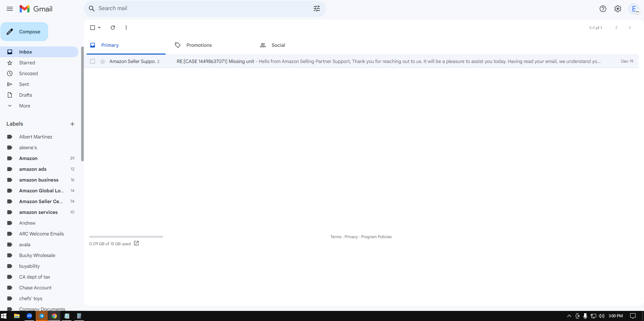Switch to the Promotions tab
Image resolution: width=644 pixels, height=321 pixels.
tap(211, 45)
